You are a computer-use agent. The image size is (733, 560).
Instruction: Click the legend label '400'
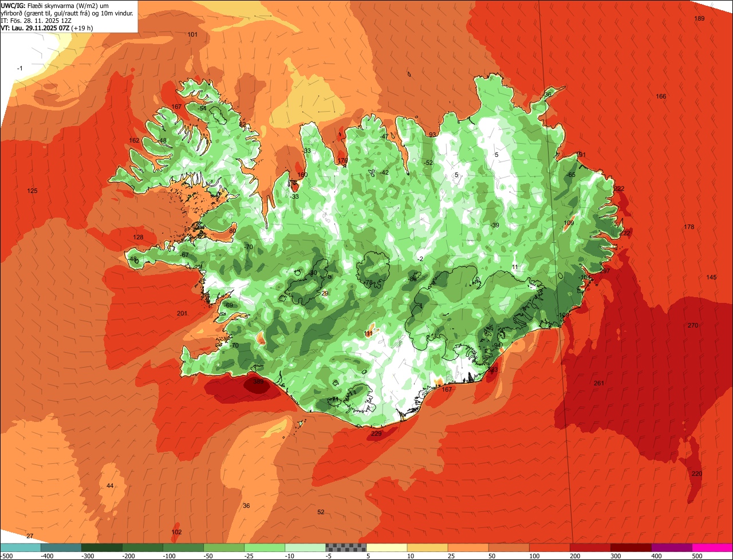pos(656,556)
